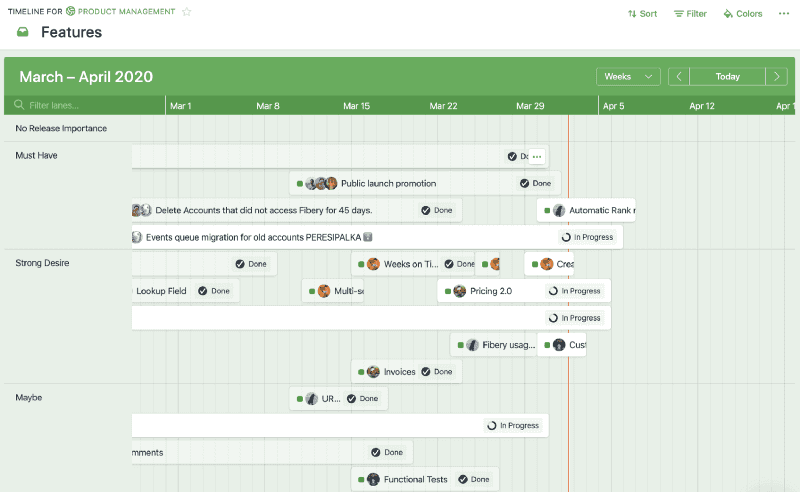The image size is (800, 492).
Task: Toggle Done checkmark on Lookup Field card
Action: coord(203,291)
